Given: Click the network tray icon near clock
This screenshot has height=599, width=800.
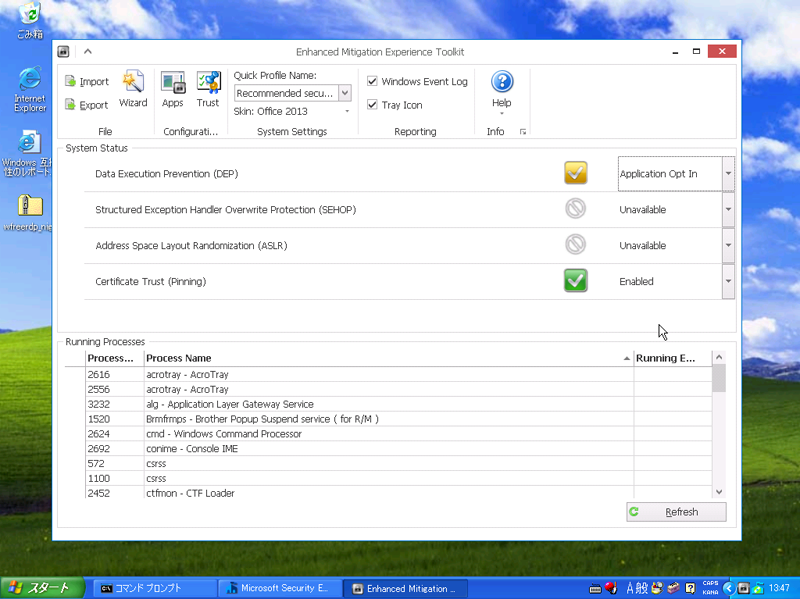Looking at the screenshot, I should click(x=758, y=588).
